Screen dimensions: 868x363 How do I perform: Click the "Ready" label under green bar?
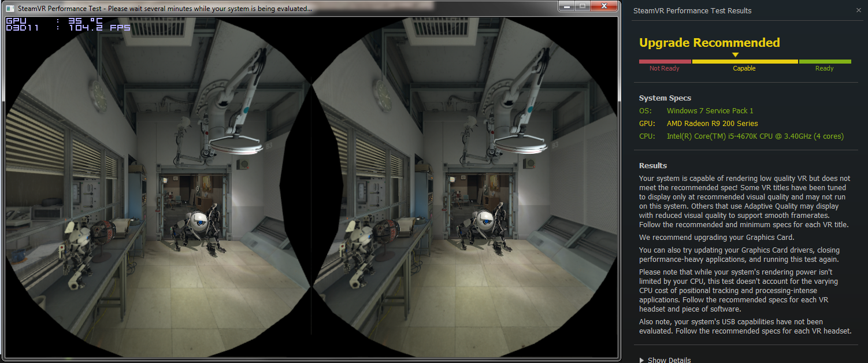click(x=825, y=68)
